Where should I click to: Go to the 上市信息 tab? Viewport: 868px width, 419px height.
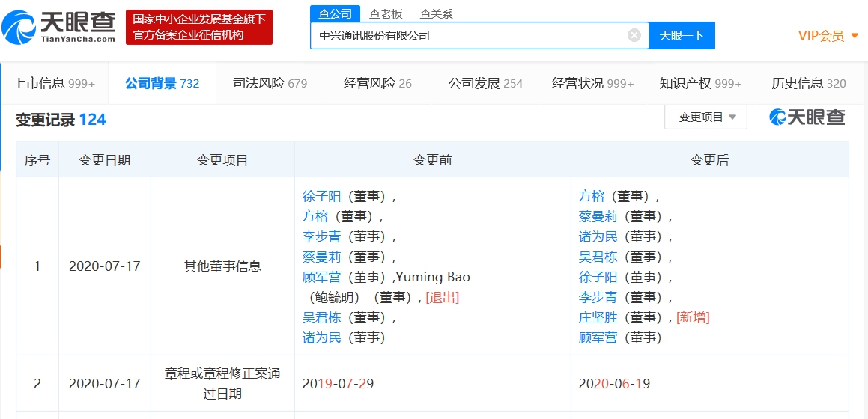(54, 83)
